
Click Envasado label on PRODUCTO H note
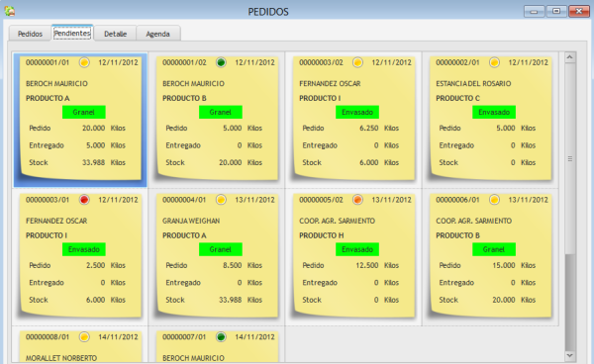357,249
